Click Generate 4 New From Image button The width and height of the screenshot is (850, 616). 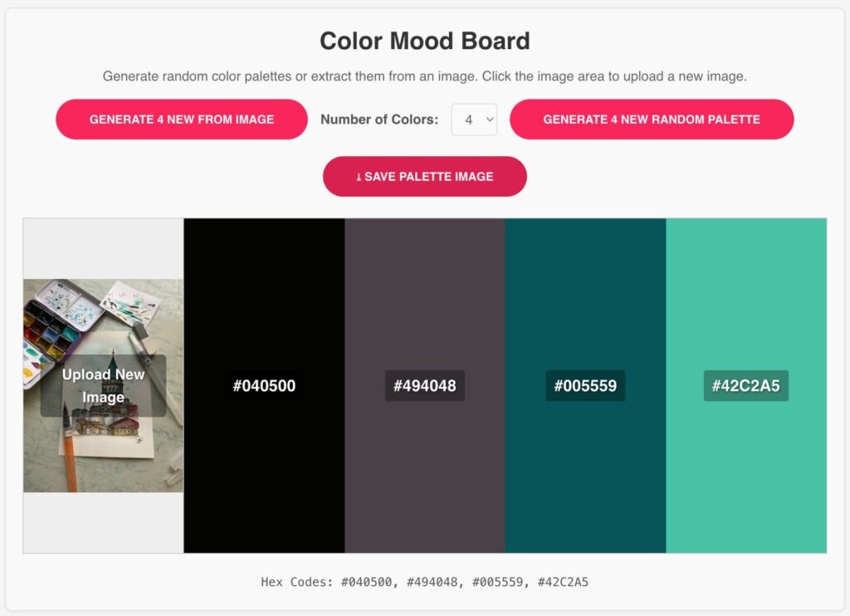tap(182, 120)
